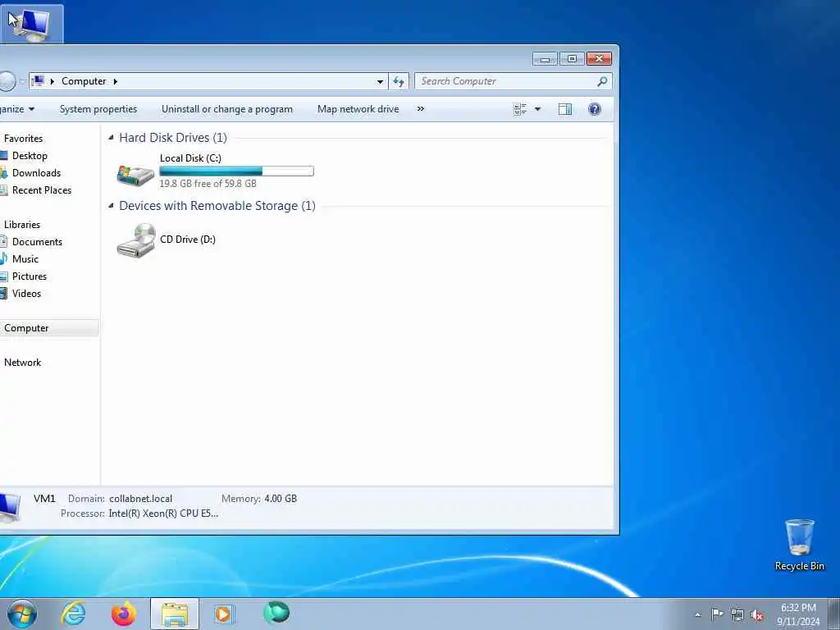This screenshot has height=630, width=840.
Task: Open Windows Media Player from the taskbar
Action: point(223,614)
